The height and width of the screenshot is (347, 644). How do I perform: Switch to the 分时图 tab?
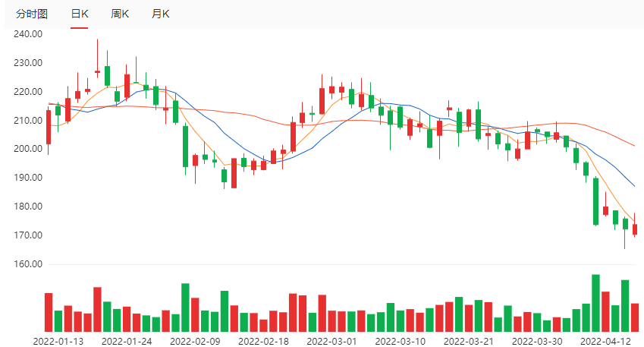(x=32, y=14)
